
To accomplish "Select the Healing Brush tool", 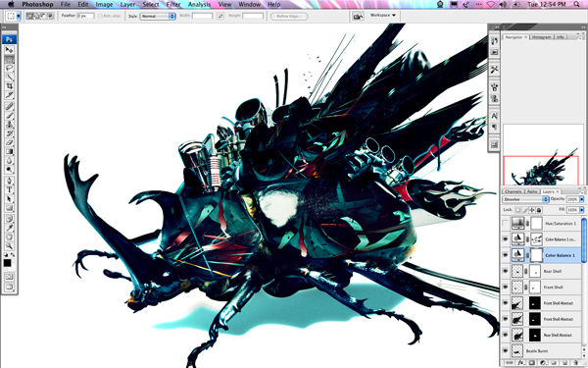I will click(x=9, y=106).
